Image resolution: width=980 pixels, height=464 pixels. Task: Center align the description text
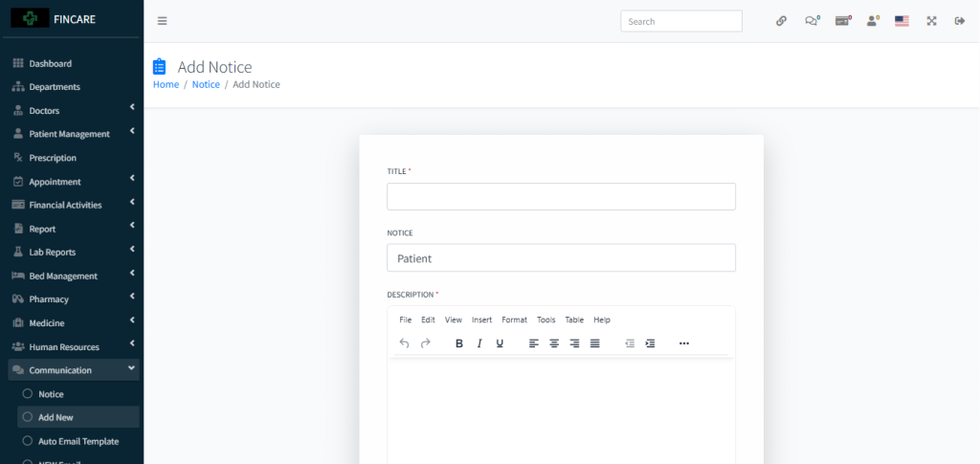(554, 343)
